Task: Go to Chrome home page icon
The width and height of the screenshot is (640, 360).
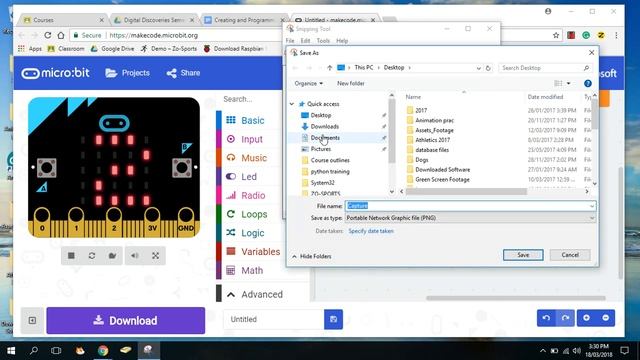Action: pyautogui.click(x=61, y=36)
